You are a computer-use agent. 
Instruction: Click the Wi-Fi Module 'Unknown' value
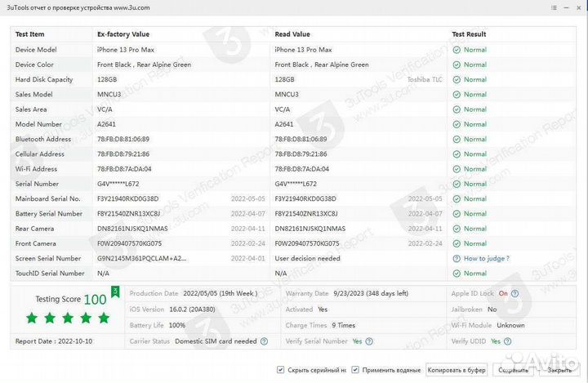click(x=510, y=325)
